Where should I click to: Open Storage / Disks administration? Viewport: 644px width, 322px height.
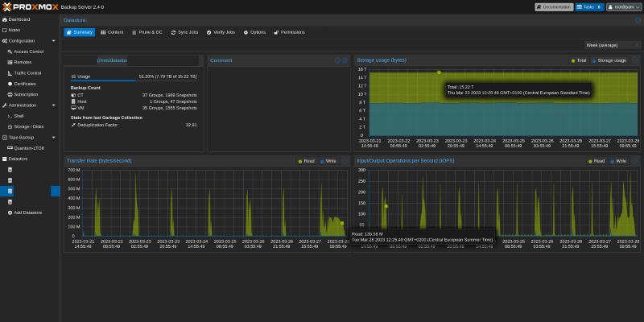(28, 126)
